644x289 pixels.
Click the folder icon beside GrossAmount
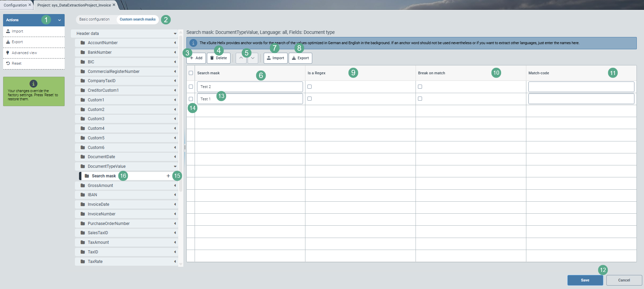pyautogui.click(x=83, y=186)
